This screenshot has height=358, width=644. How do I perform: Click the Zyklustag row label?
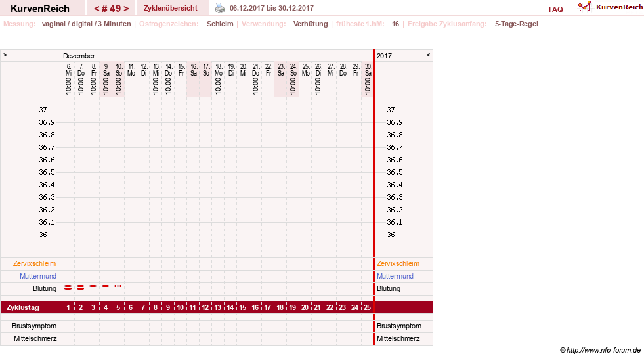pyautogui.click(x=22, y=307)
